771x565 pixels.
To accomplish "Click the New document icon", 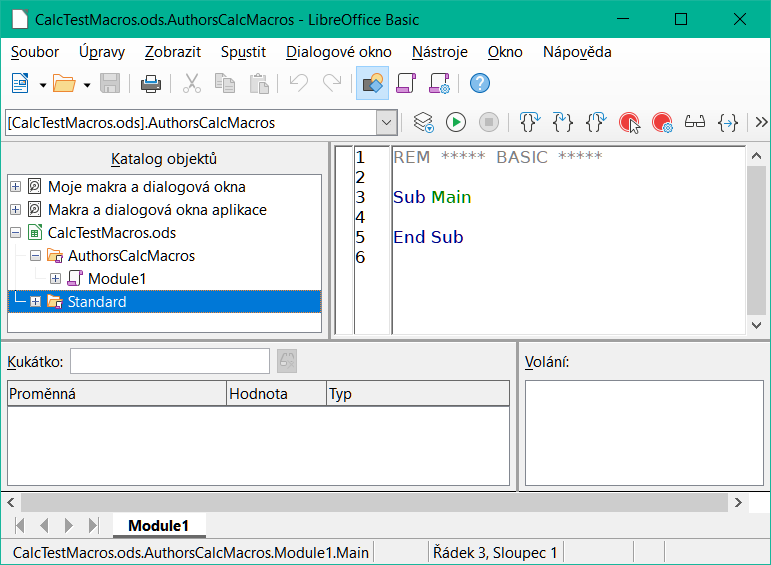I will 20,84.
